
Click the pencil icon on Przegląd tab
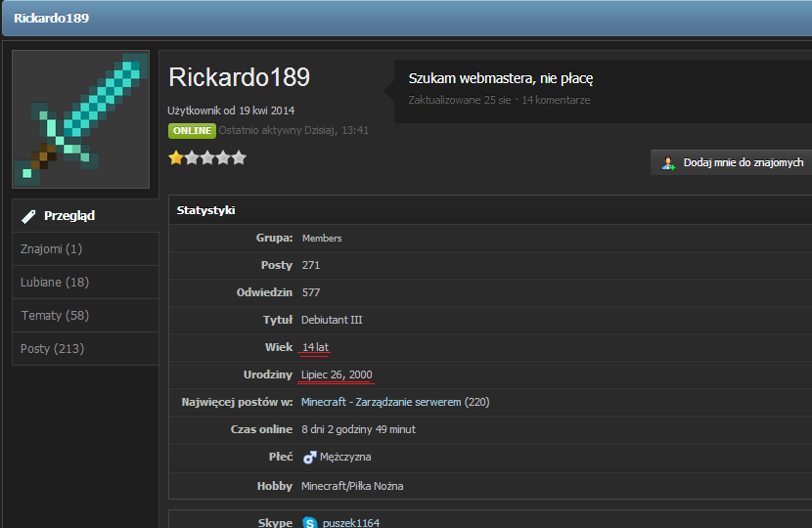pyautogui.click(x=28, y=216)
